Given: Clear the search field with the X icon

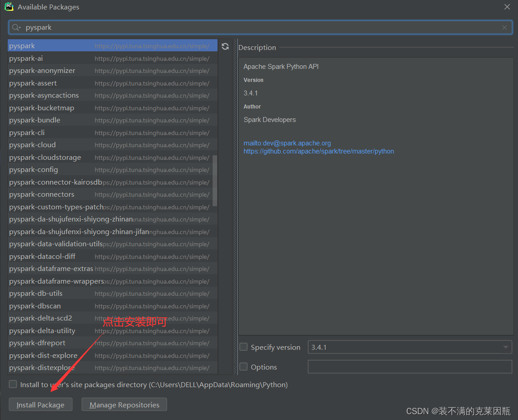Looking at the screenshot, I should tap(504, 27).
